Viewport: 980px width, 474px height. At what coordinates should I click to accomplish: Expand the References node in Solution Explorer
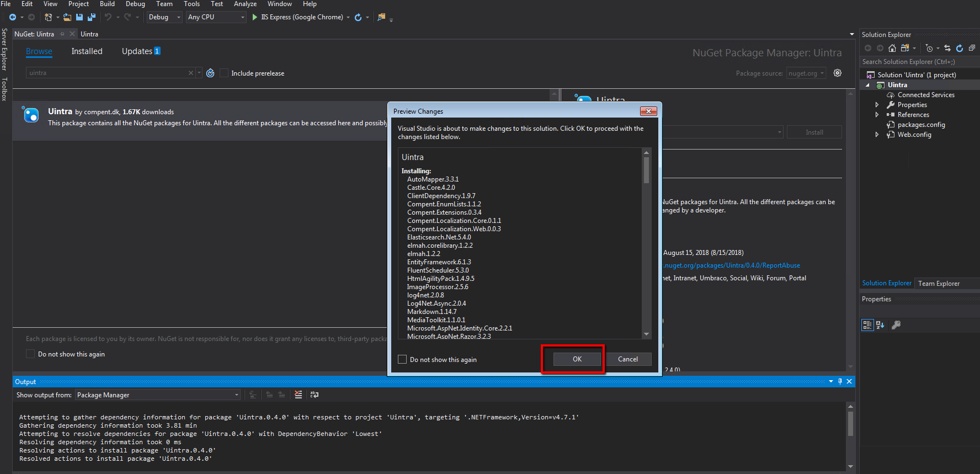click(x=877, y=115)
